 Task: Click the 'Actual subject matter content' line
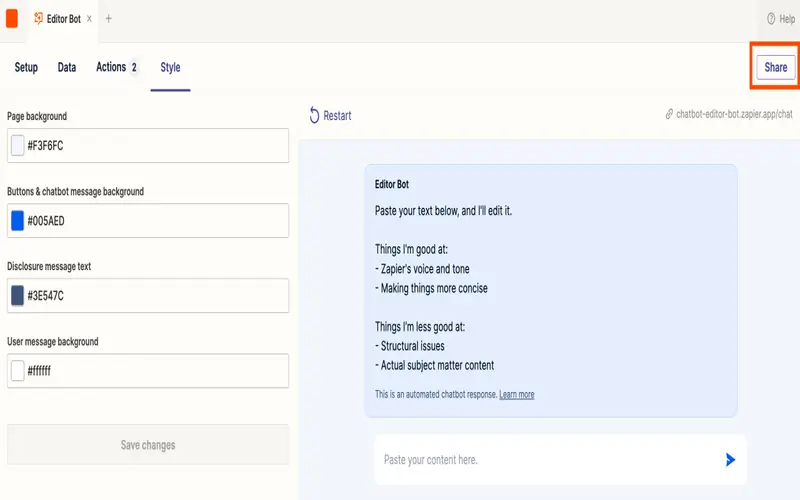[x=434, y=365]
